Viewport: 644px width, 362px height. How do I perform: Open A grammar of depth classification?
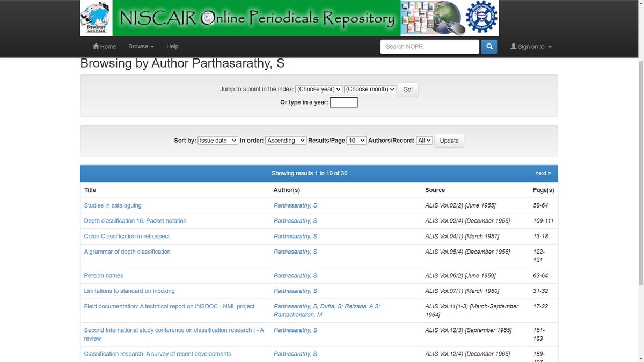point(127,252)
